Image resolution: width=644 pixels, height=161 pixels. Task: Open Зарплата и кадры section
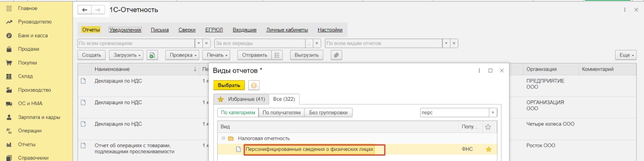point(39,117)
